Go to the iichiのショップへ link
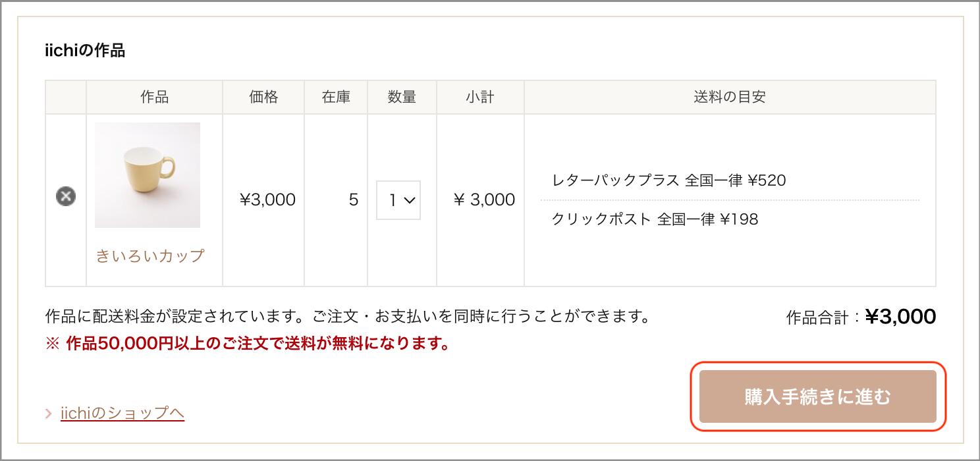Viewport: 980px width, 461px height. click(122, 413)
